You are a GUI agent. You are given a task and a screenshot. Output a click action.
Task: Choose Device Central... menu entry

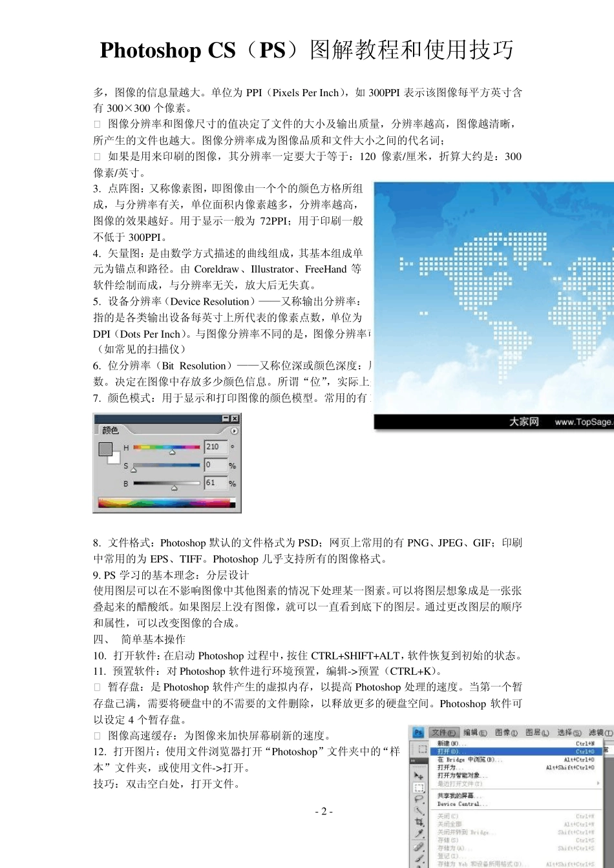click(x=516, y=804)
